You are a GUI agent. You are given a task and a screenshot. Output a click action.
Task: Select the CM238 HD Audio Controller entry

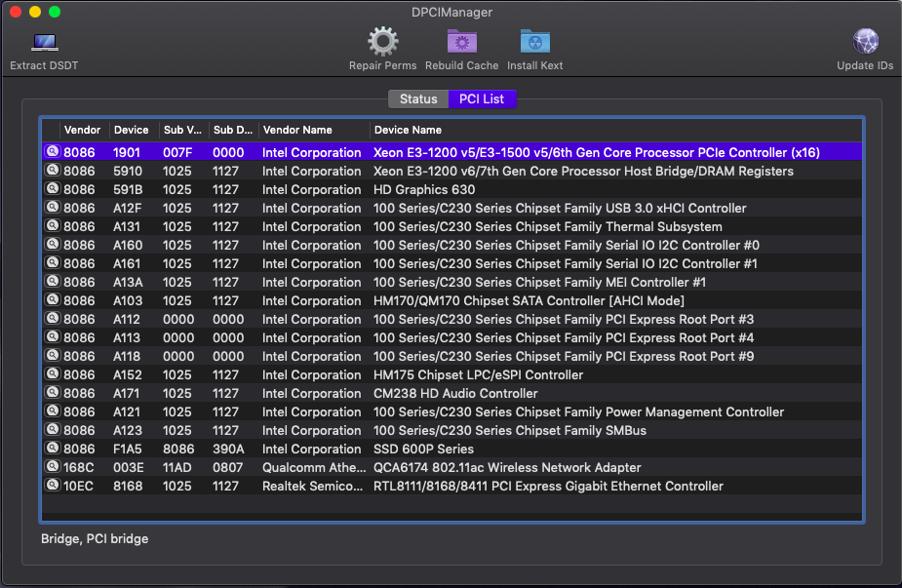(x=455, y=394)
